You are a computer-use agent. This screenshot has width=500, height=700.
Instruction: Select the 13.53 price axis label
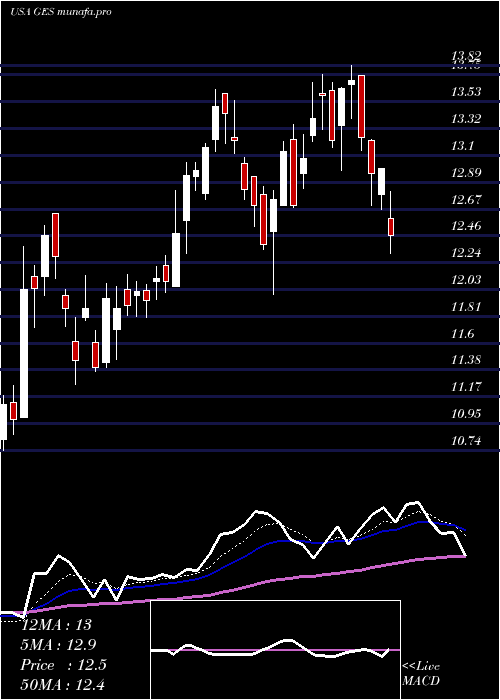[x=466, y=92]
